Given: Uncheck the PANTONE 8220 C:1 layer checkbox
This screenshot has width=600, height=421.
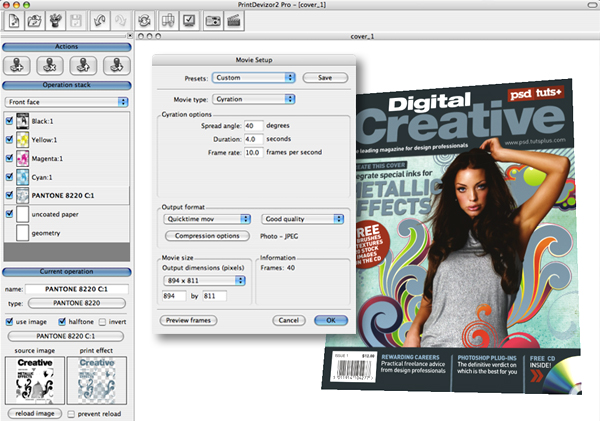Looking at the screenshot, I should pos(10,195).
